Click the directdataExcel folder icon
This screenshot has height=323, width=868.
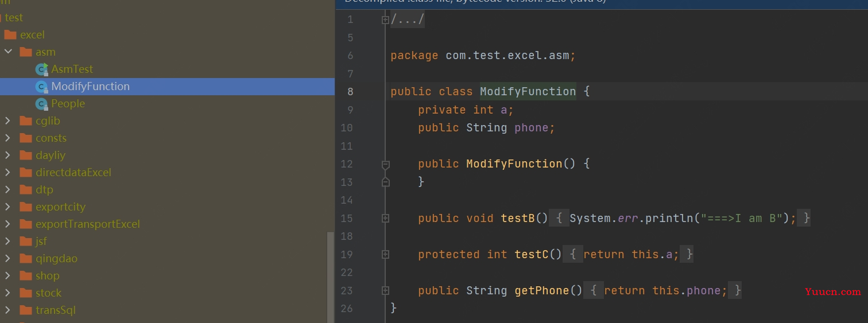26,172
